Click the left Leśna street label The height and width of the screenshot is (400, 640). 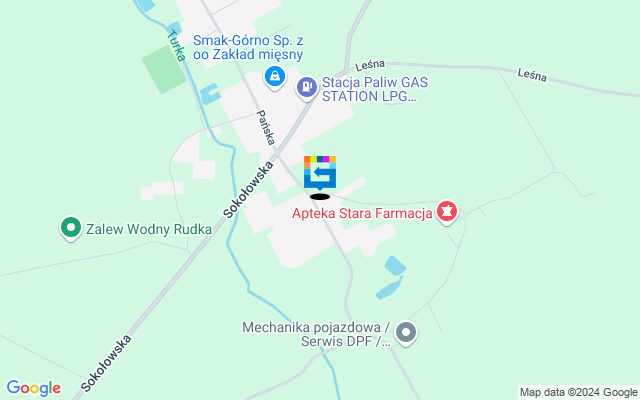[370, 65]
